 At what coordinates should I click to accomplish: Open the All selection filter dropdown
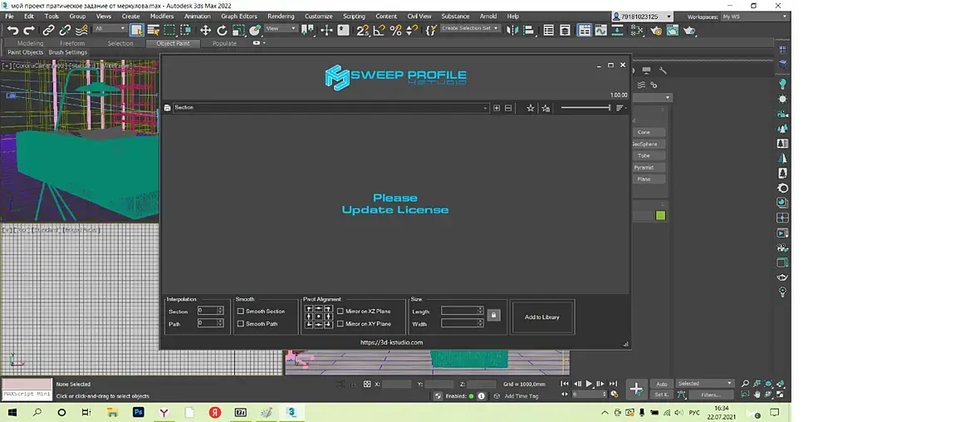point(110,29)
